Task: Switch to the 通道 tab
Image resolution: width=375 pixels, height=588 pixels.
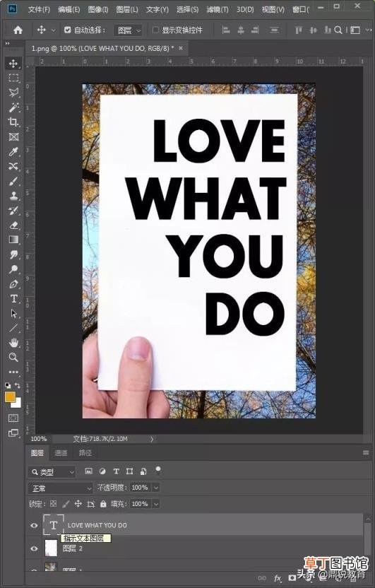Action: click(61, 453)
